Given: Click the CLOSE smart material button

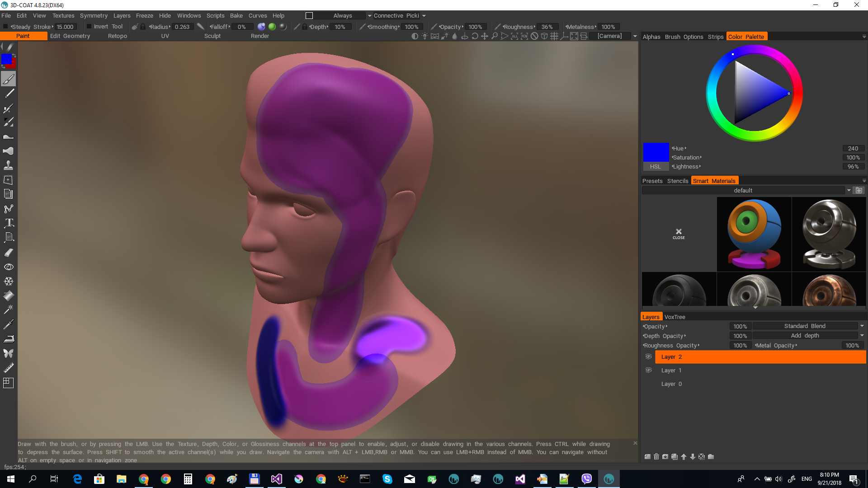Looking at the screenshot, I should pyautogui.click(x=679, y=234).
